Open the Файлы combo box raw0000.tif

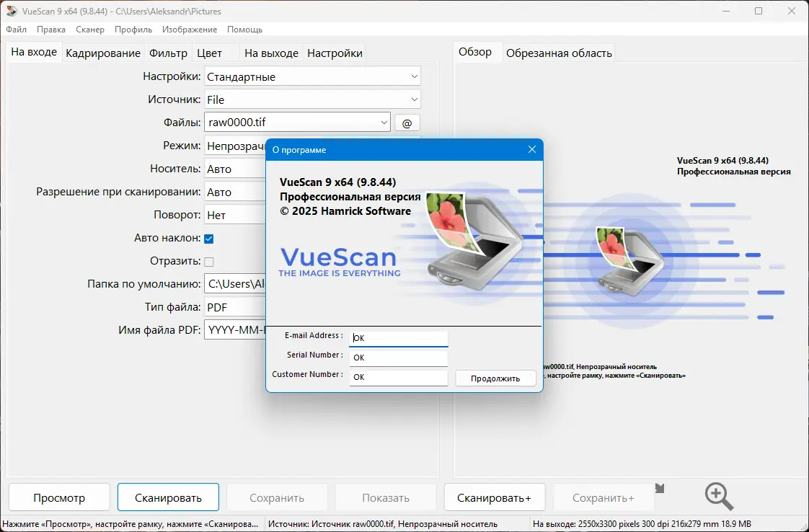coord(297,123)
